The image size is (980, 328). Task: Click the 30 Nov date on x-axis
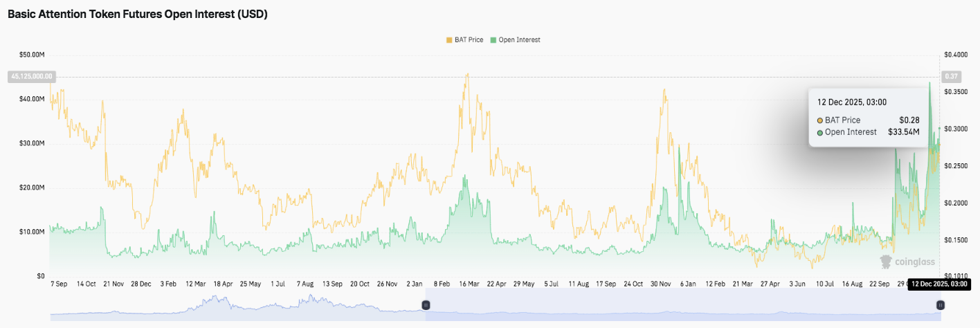[664, 284]
